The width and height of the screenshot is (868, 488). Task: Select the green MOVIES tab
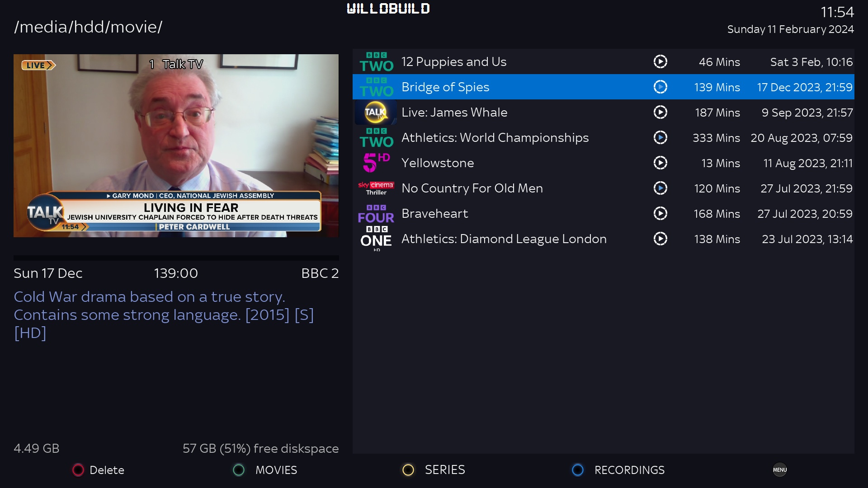[x=265, y=470]
